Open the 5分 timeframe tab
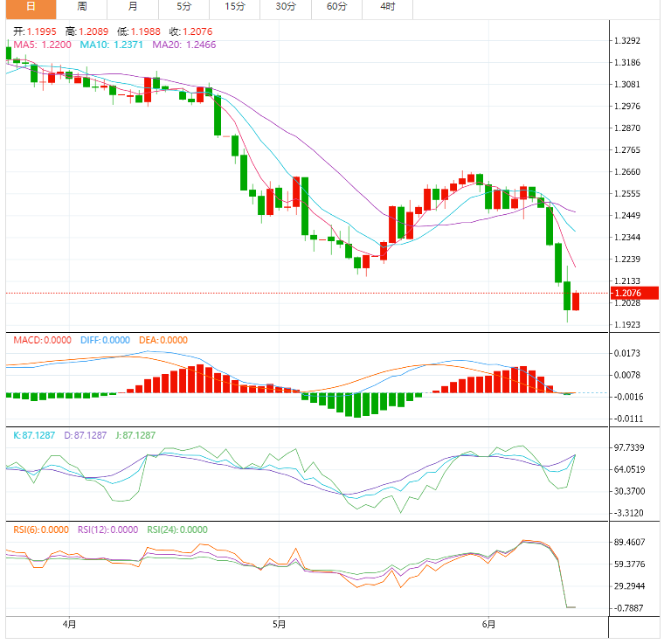The width and height of the screenshot is (664, 644). [x=183, y=9]
